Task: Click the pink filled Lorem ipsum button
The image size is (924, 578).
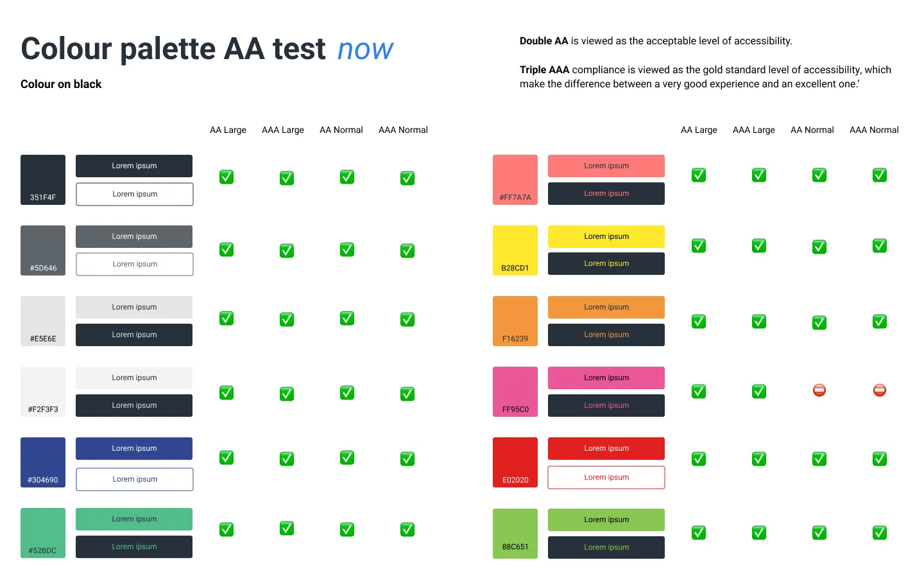Action: tap(606, 378)
